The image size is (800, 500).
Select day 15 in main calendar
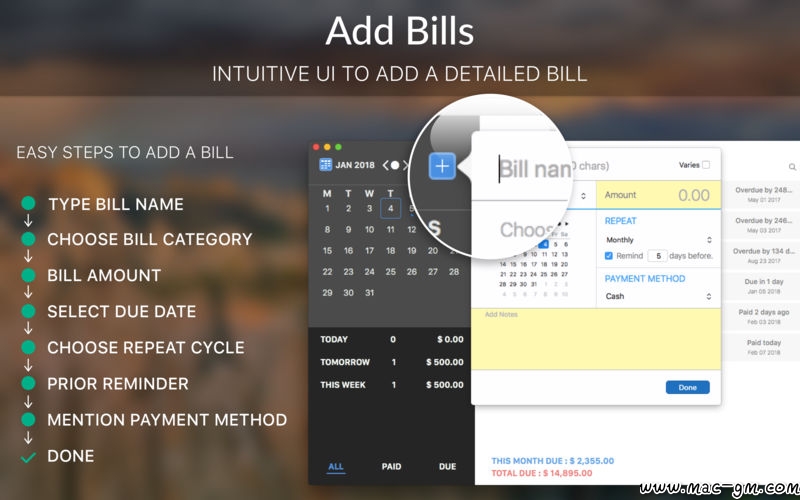click(x=327, y=251)
